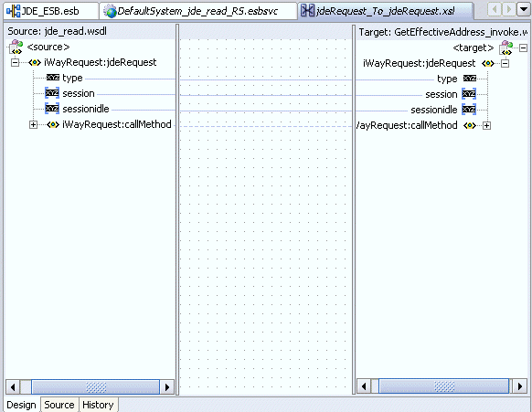The image size is (532, 412).
Task: Click target session attribute icon
Action: coord(469,94)
